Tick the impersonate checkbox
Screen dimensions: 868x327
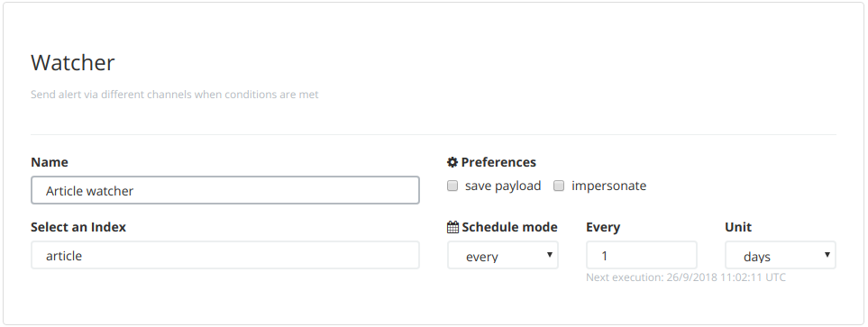[x=559, y=186]
